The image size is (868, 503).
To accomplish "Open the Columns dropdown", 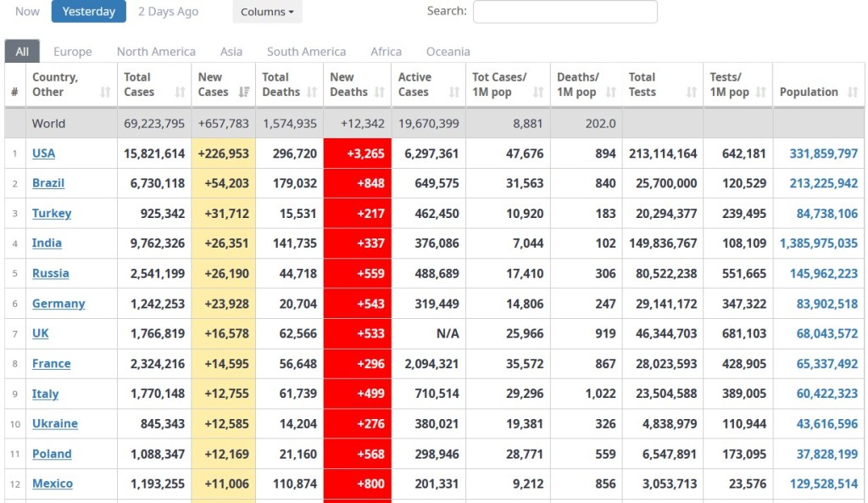I will [267, 12].
